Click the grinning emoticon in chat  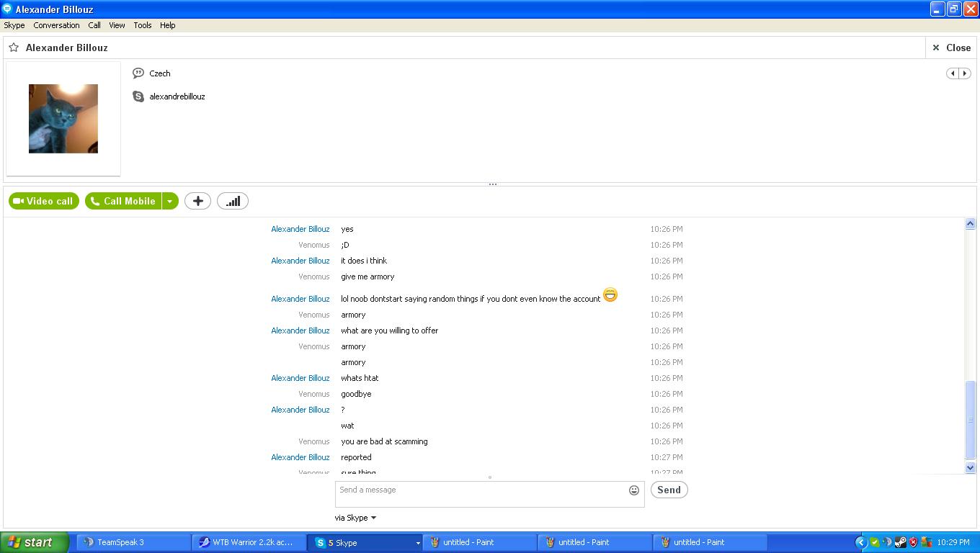pyautogui.click(x=610, y=295)
